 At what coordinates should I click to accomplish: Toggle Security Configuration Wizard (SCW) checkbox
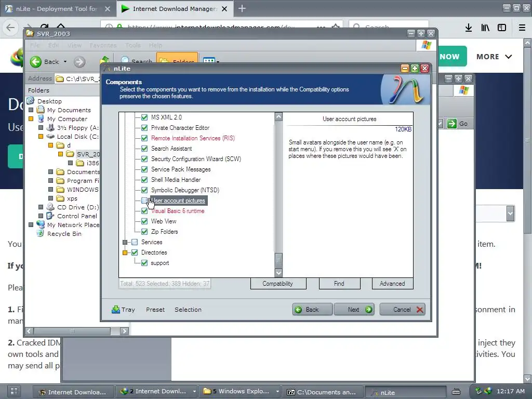(144, 159)
